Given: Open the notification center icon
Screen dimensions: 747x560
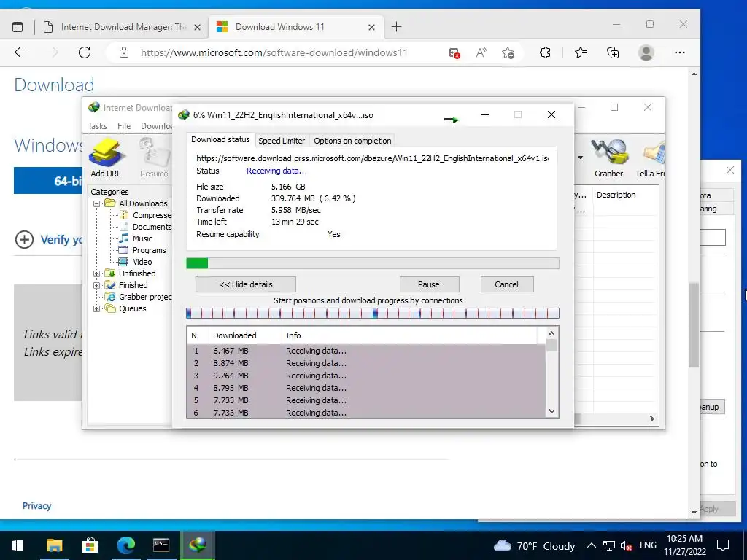Looking at the screenshot, I should pos(723,545).
